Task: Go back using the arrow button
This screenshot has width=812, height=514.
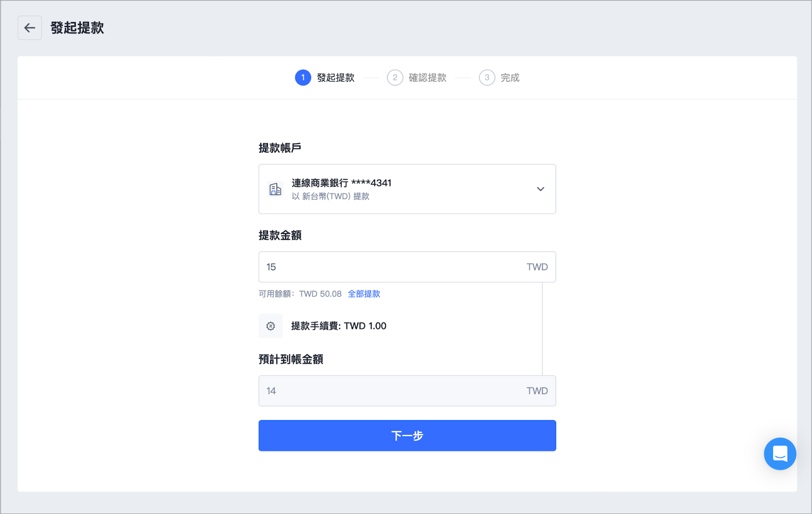Action: pos(29,28)
